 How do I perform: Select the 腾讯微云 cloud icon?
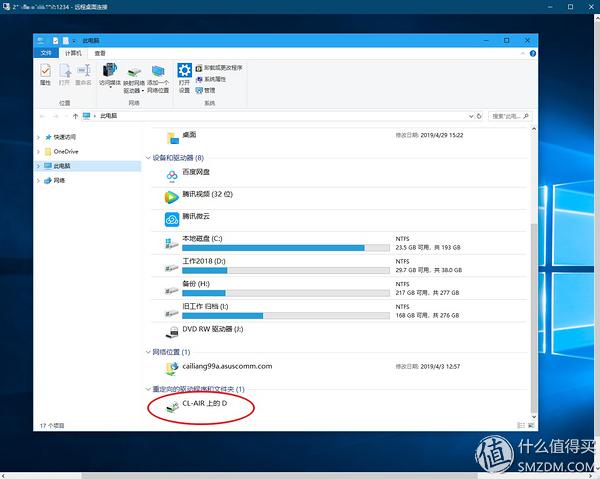tap(172, 220)
